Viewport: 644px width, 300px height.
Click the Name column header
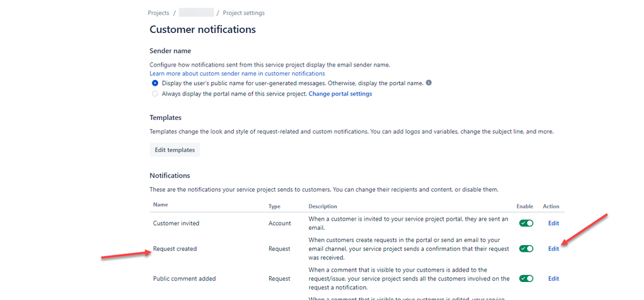point(160,206)
